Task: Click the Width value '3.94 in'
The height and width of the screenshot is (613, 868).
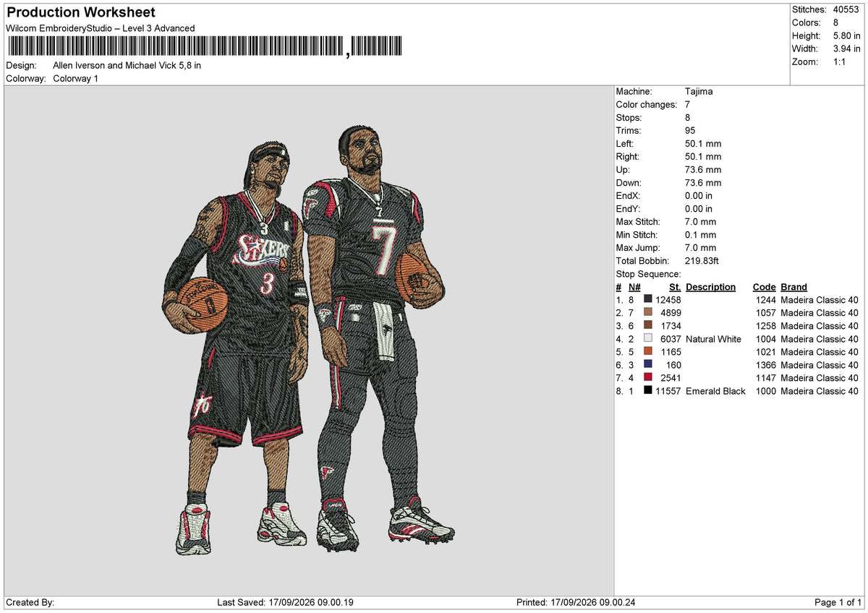Action: click(847, 49)
